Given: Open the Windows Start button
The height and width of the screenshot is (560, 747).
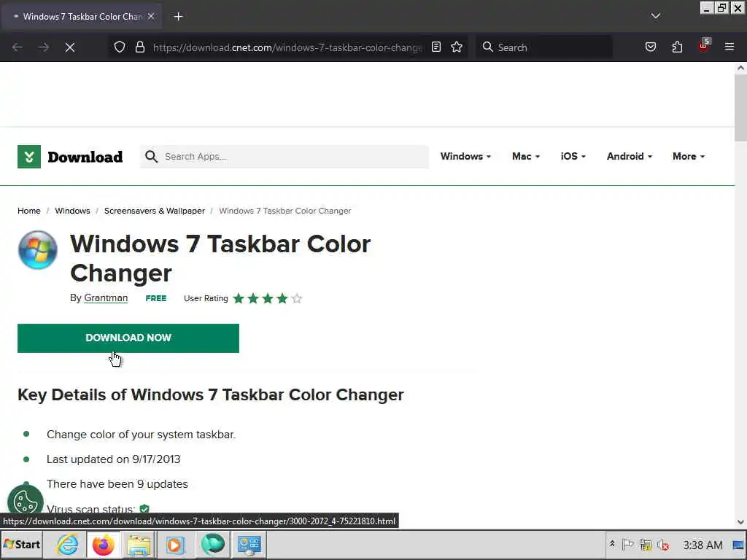Looking at the screenshot, I should [21, 544].
